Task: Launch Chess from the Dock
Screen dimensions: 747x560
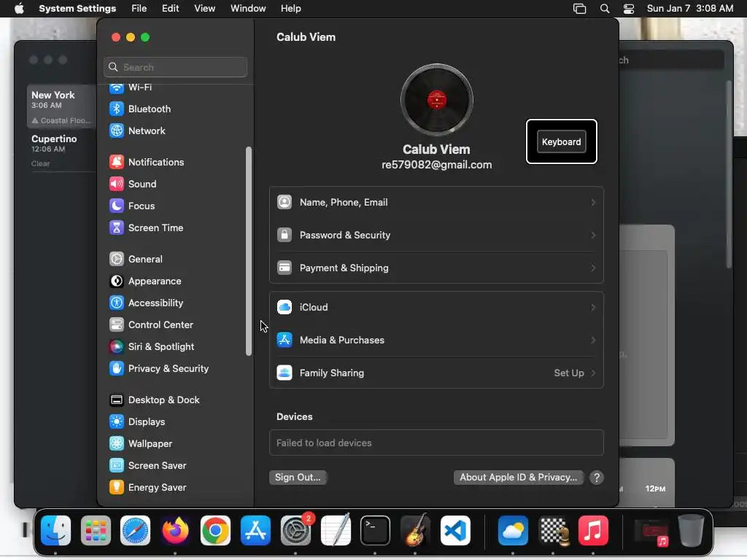Action: (553, 531)
